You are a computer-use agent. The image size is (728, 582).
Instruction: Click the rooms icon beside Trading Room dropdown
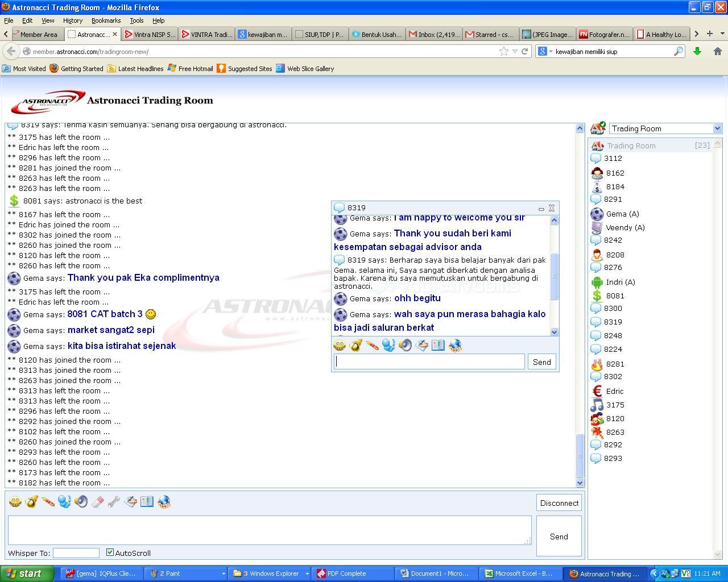click(598, 128)
